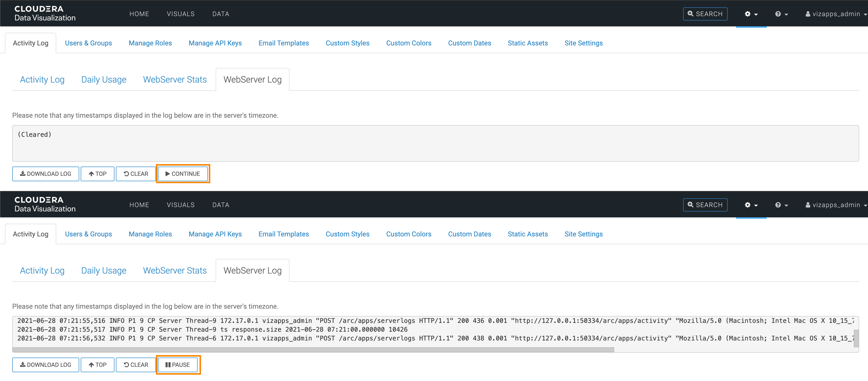Open the WebServer Stats tab in upper panel
This screenshot has width=868, height=381.
click(175, 79)
